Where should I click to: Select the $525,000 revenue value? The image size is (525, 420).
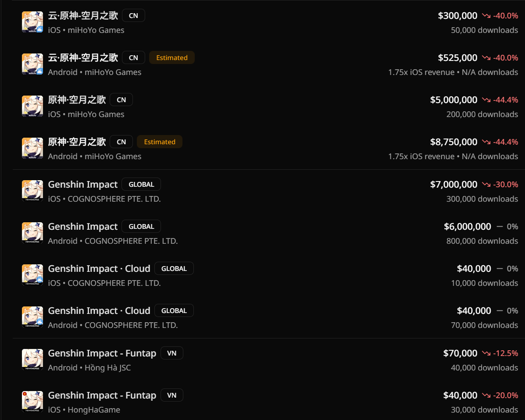[457, 58]
